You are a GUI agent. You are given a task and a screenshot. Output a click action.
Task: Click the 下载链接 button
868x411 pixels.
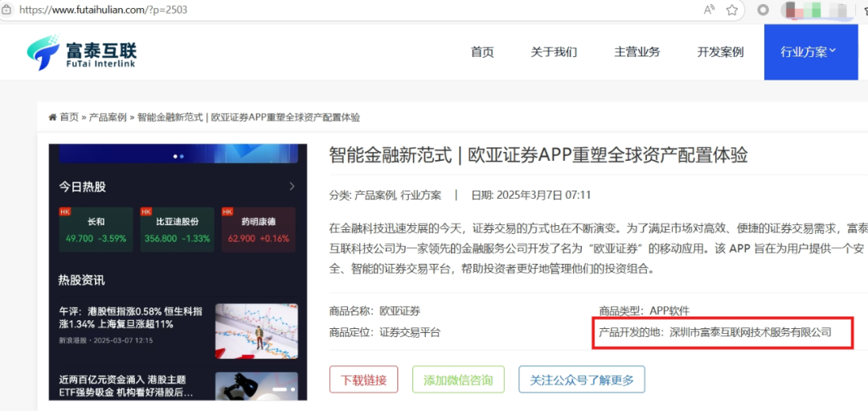tap(363, 380)
